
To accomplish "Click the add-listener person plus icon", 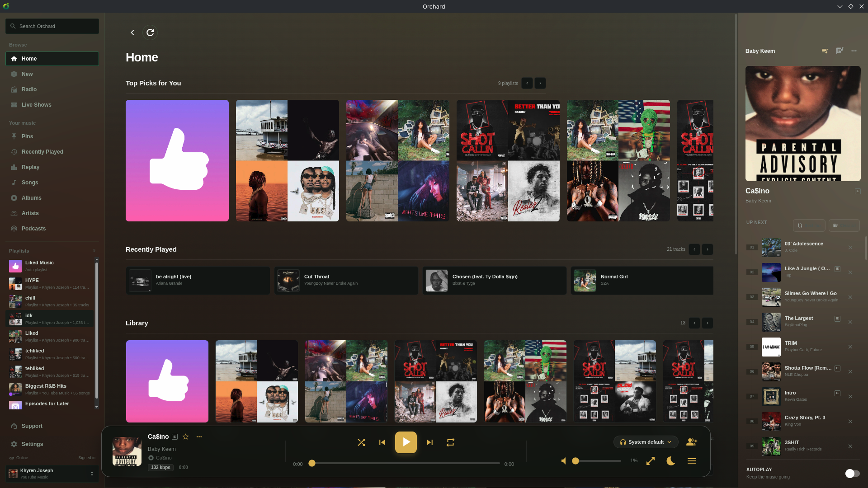I will pyautogui.click(x=692, y=442).
